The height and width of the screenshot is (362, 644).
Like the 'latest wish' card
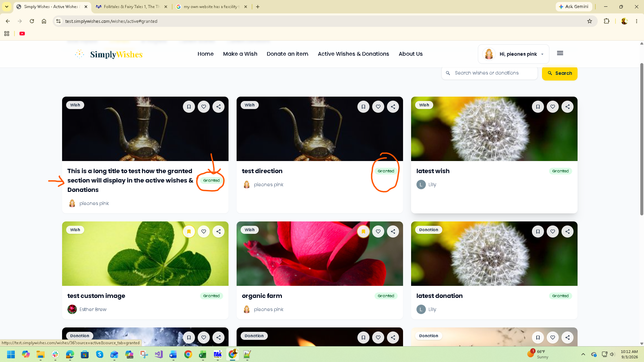point(553,107)
